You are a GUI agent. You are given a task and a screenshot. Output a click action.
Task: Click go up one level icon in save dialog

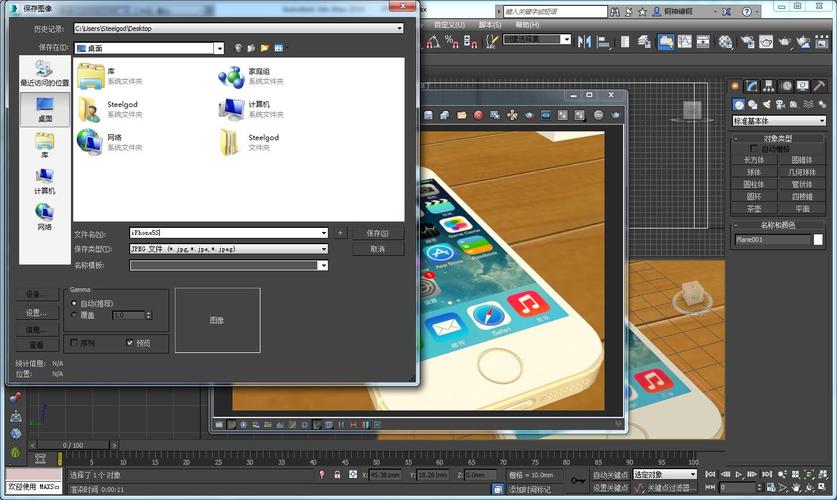tap(251, 48)
